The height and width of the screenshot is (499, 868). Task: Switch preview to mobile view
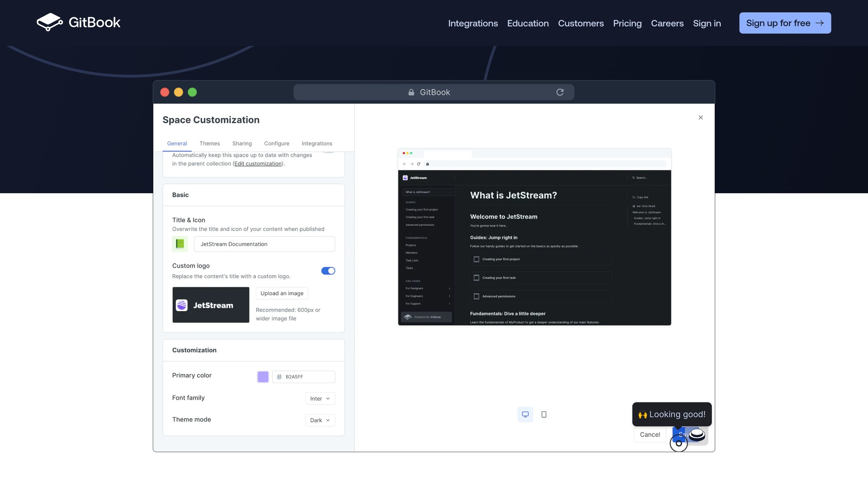pyautogui.click(x=544, y=414)
